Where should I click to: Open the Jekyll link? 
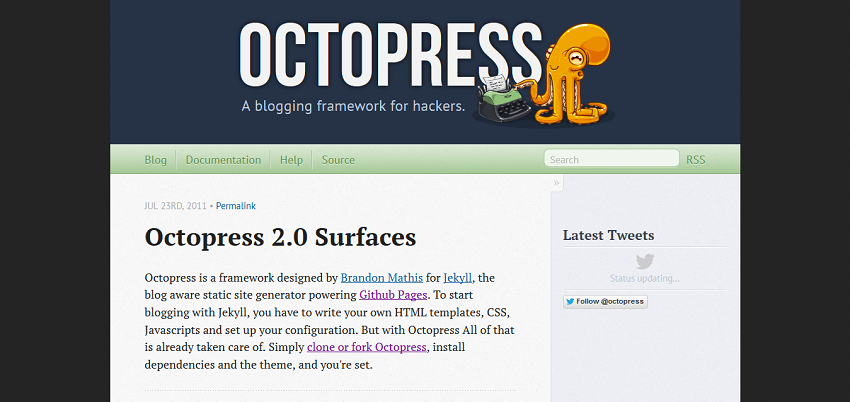click(x=458, y=278)
